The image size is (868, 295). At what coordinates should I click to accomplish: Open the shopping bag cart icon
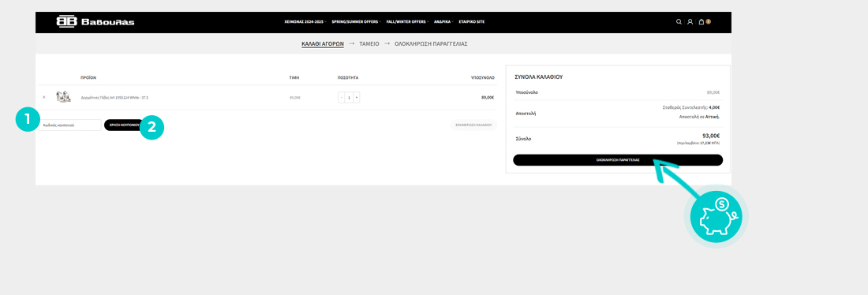pos(702,22)
